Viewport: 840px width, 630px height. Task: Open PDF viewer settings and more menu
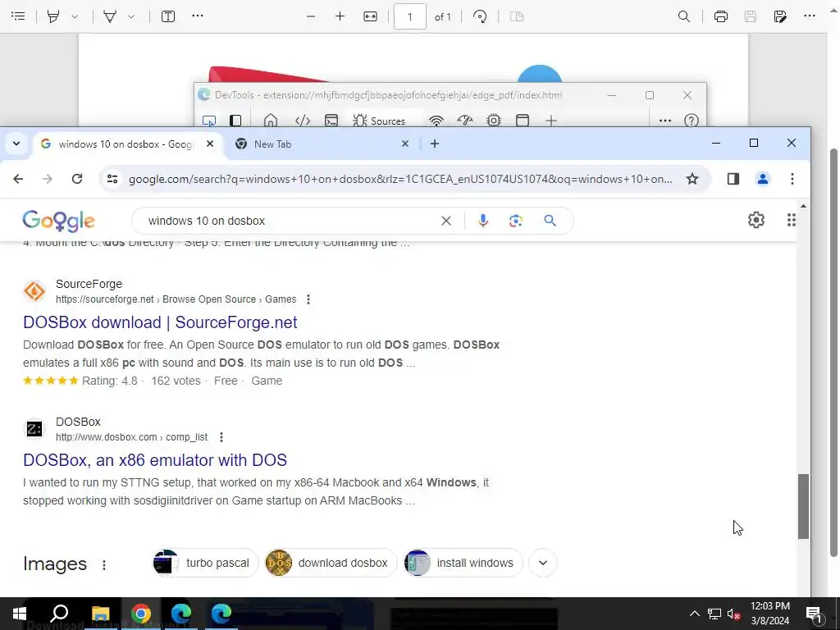(x=810, y=16)
